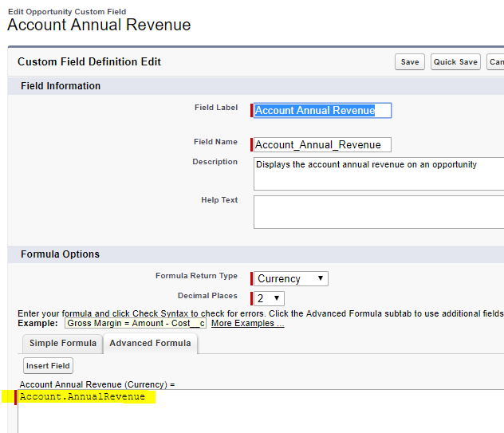This screenshot has height=433, width=504.
Task: Click the partially visible Cancel button
Action: click(x=495, y=62)
